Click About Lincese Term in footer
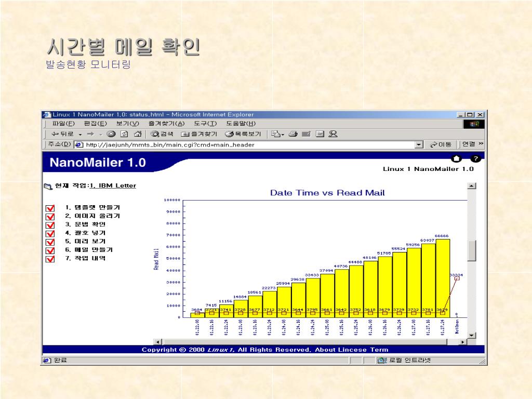This screenshot has height=399, width=532. click(x=352, y=350)
